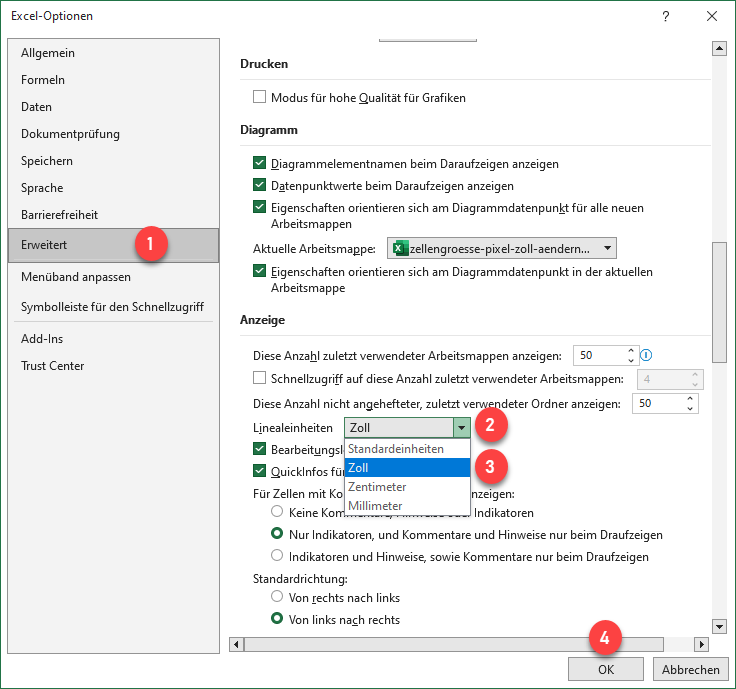This screenshot has width=736, height=689.
Task: Decrease recent workbooks count spinner
Action: click(631, 360)
